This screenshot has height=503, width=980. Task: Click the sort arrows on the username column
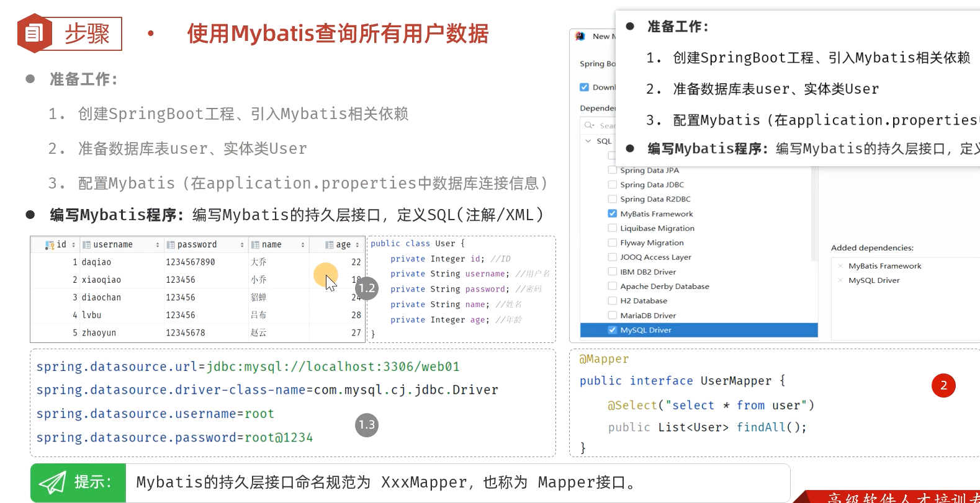coord(158,245)
